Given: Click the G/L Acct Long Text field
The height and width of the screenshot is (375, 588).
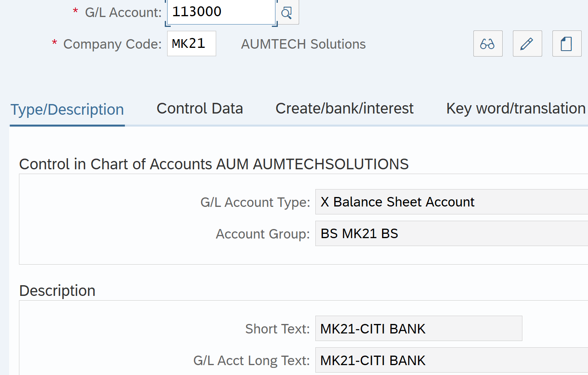Looking at the screenshot, I should click(452, 360).
